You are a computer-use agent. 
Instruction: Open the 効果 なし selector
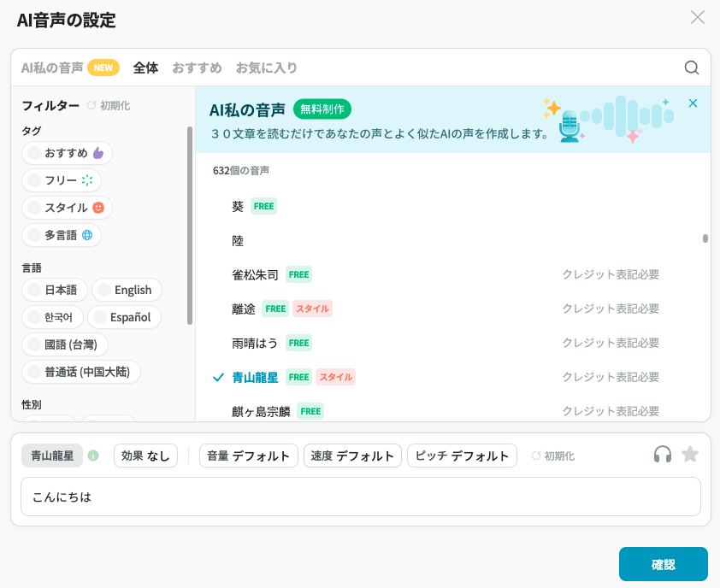[145, 456]
